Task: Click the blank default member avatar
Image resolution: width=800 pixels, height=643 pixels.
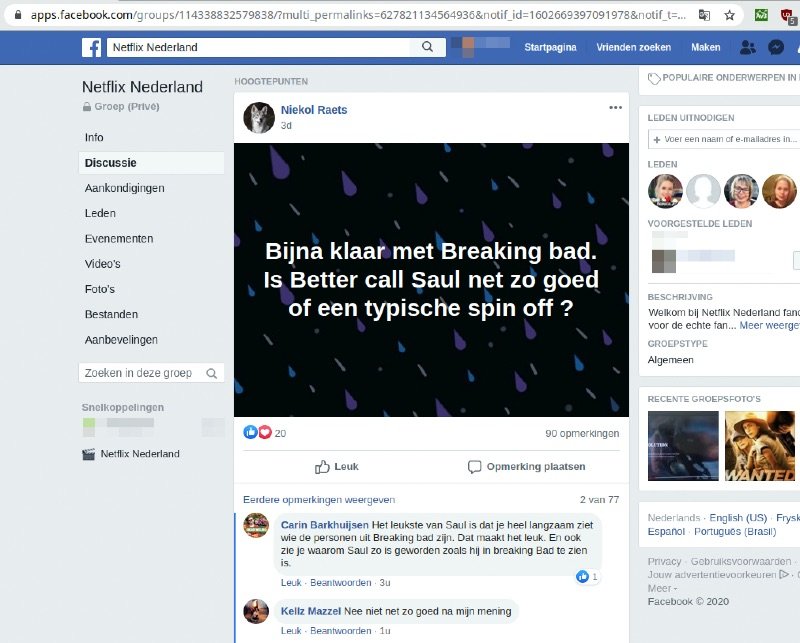Action: click(703, 191)
